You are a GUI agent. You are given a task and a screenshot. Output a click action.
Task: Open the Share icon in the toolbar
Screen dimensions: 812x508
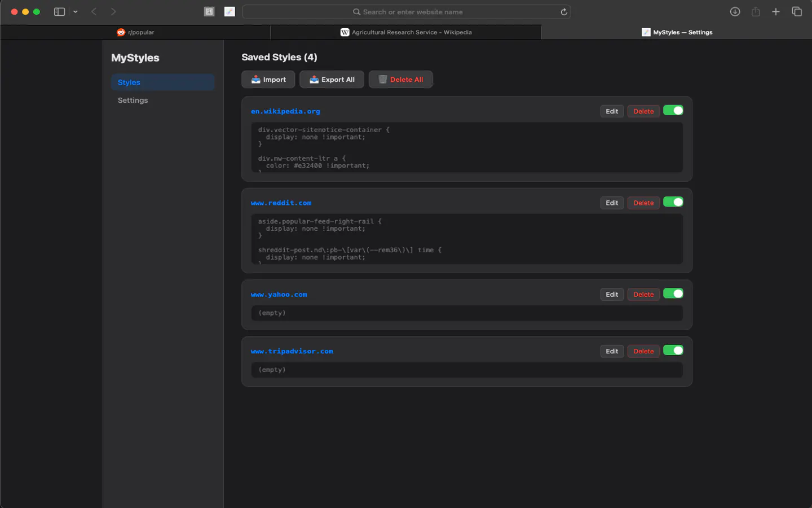click(756, 12)
